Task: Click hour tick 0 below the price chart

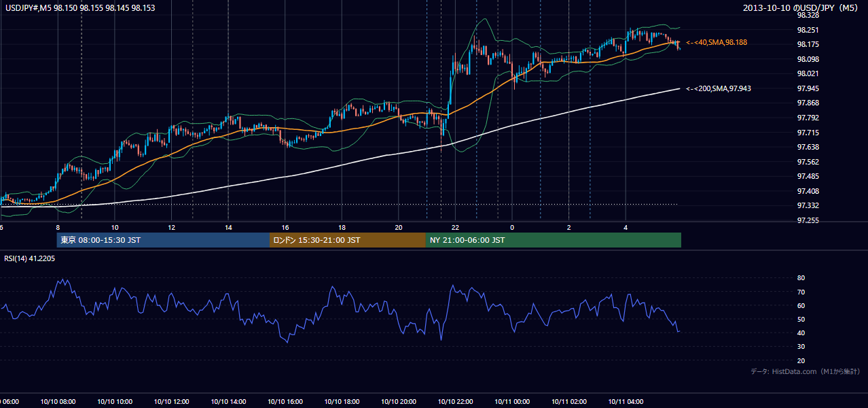Action: 512,227
